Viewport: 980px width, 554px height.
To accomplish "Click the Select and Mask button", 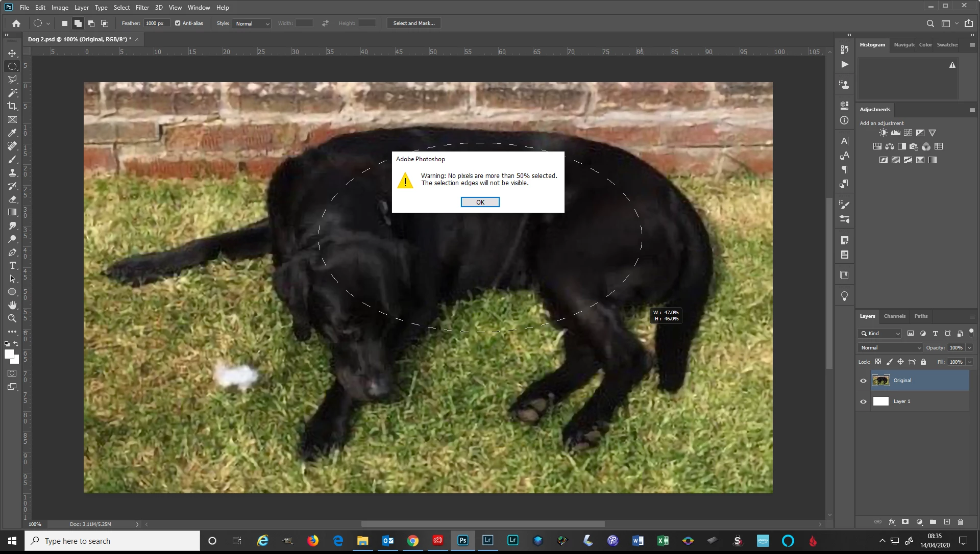I will [413, 23].
